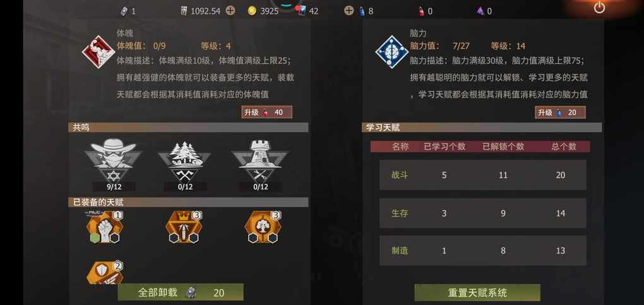Open the raised fist equipped talent
Screen dimensions: 644x305
(104, 227)
